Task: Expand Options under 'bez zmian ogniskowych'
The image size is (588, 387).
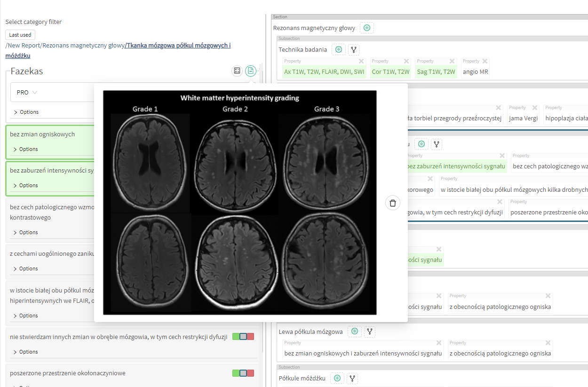Action: click(x=25, y=149)
